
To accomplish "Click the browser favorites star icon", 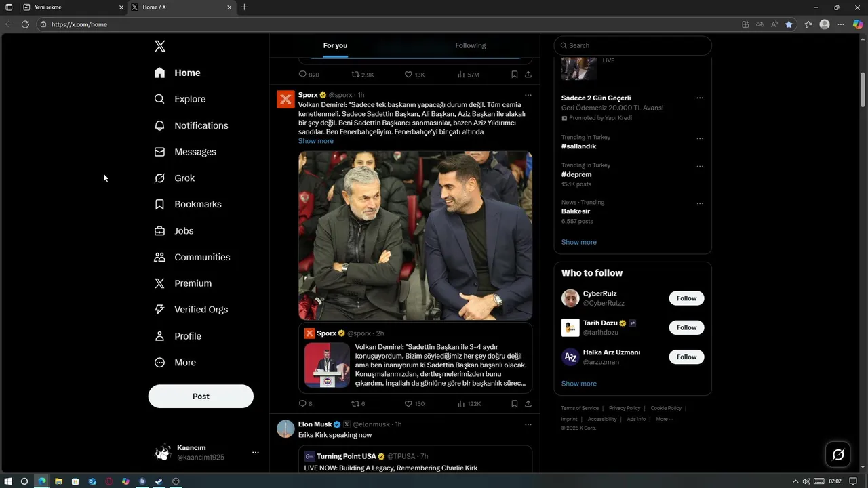I will (789, 24).
